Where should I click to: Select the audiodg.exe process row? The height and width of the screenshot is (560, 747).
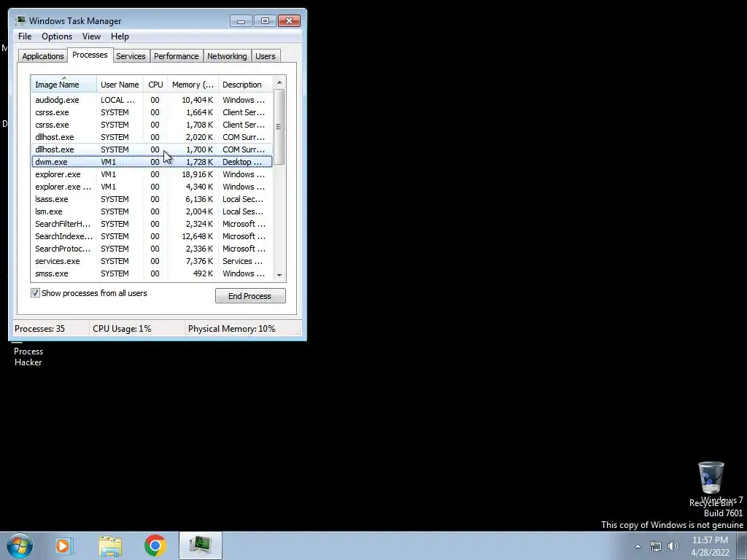(152, 100)
